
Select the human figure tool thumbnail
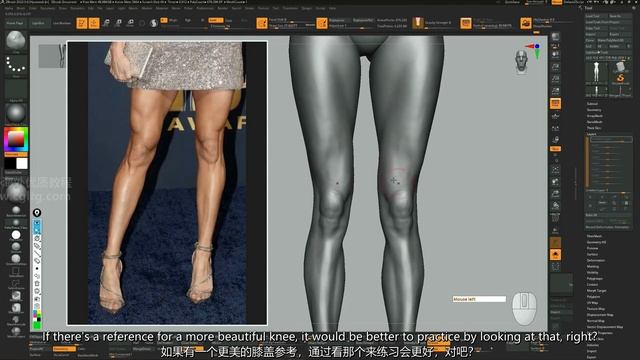point(596,73)
